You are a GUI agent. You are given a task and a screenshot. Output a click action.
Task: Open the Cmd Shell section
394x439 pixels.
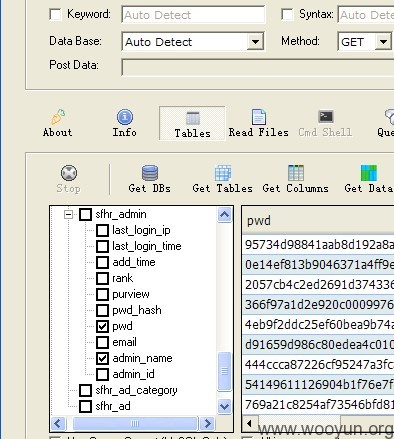pyautogui.click(x=325, y=124)
